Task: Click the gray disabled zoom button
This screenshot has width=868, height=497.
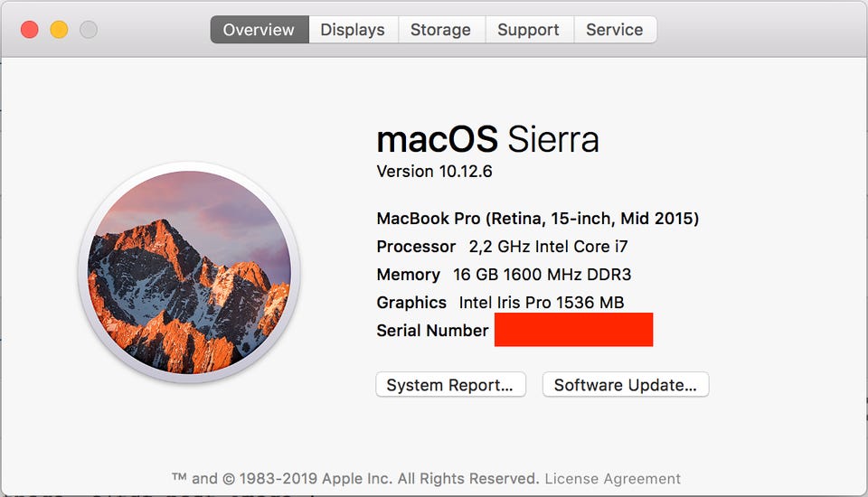Action: point(88,30)
